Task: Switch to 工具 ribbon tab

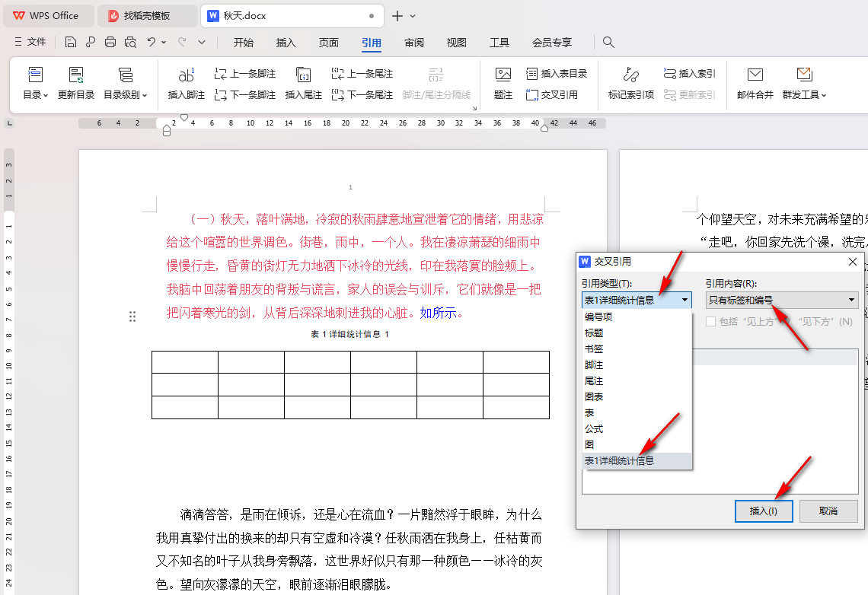Action: pyautogui.click(x=499, y=43)
